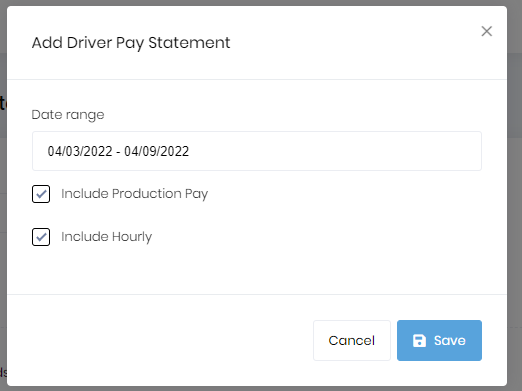
Task: Click the floppy disk icon on Save
Action: [x=419, y=341]
